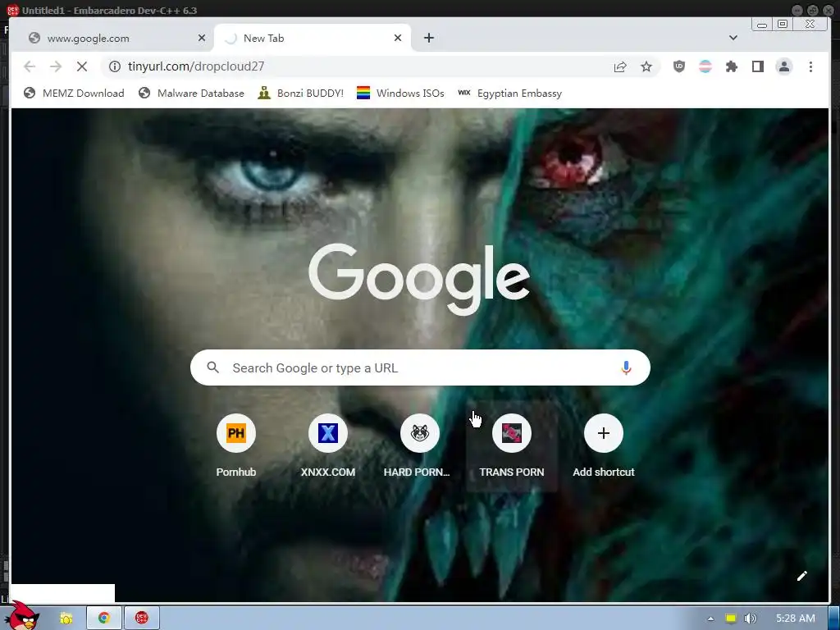View site information icon in address bar
The width and height of the screenshot is (840, 630).
click(x=115, y=66)
